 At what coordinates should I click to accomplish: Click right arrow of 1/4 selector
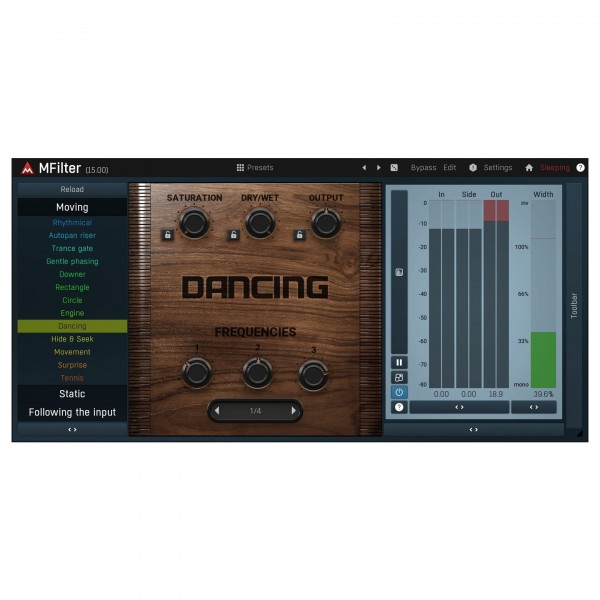pos(293,411)
